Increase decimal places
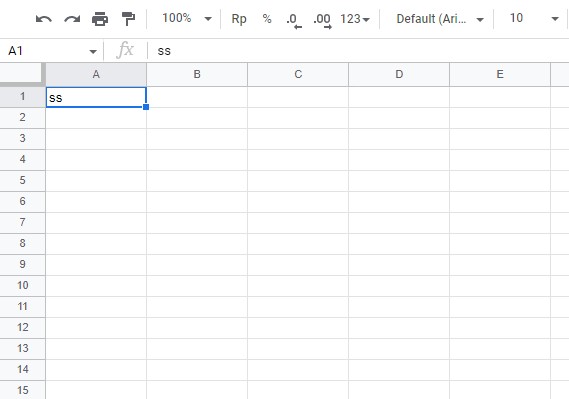The image size is (569, 399). tap(322, 20)
